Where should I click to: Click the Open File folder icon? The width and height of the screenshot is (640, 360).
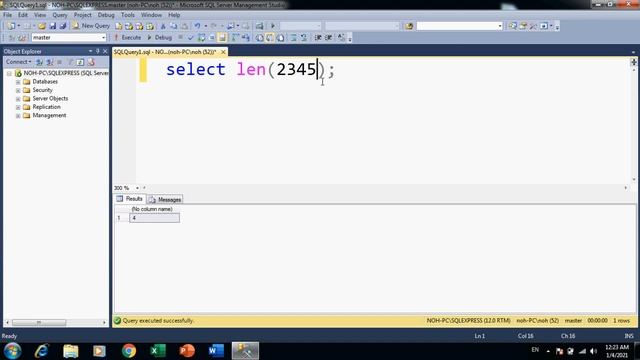point(42,26)
